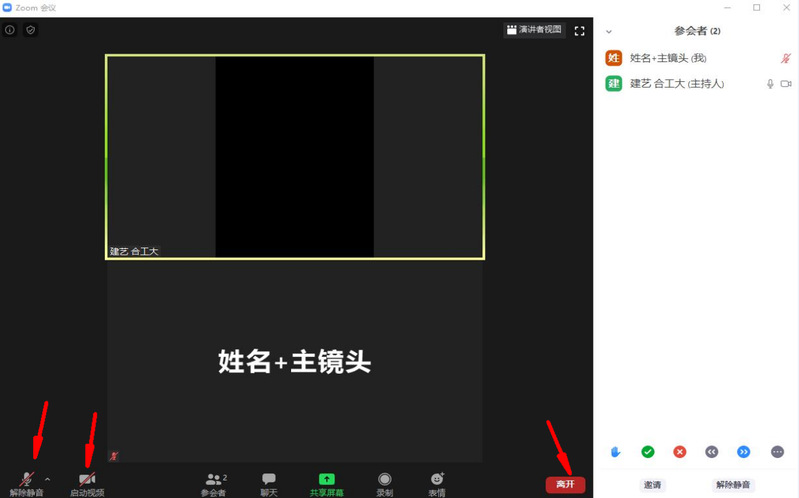799x498 pixels.
Task: Open audio options arrow beside 解除静音
Action: click(x=47, y=480)
